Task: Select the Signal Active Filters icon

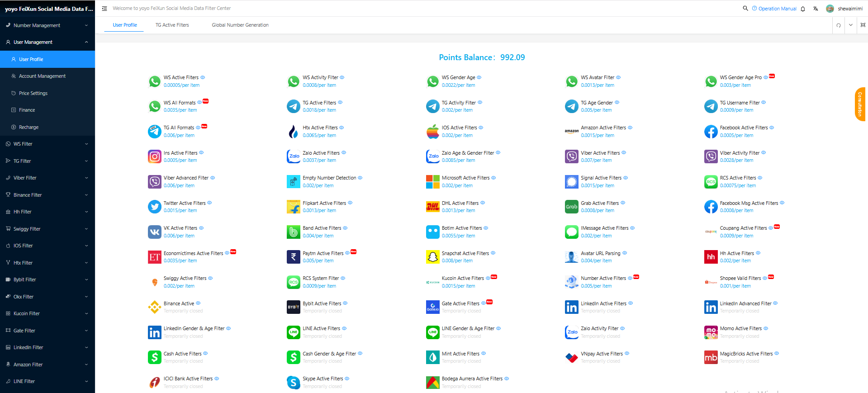Action: (x=572, y=182)
